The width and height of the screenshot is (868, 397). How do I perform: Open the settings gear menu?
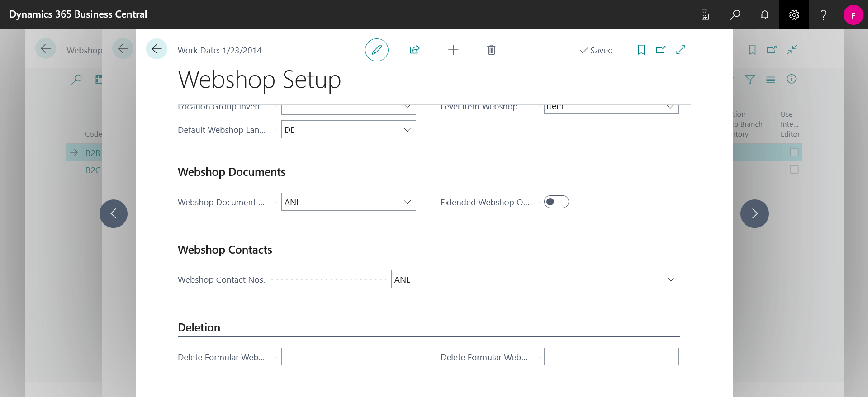point(794,15)
